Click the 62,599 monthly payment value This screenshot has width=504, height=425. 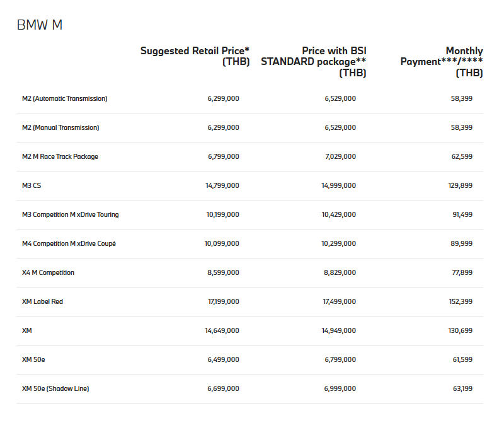462,156
